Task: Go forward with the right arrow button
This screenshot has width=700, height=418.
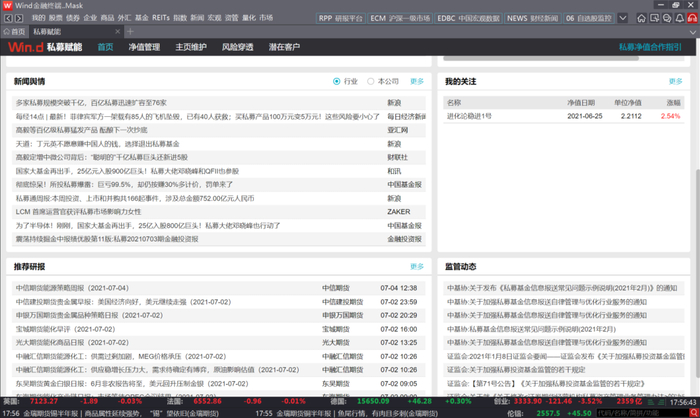Action: pyautogui.click(x=19, y=18)
